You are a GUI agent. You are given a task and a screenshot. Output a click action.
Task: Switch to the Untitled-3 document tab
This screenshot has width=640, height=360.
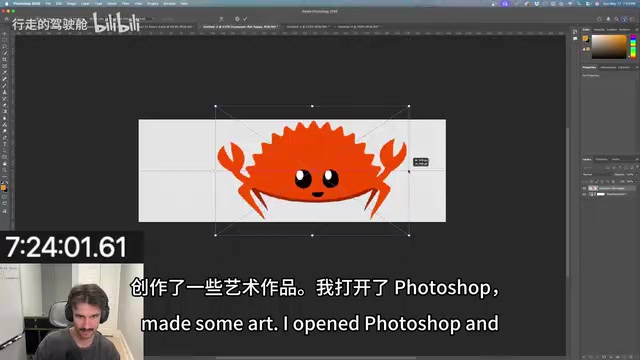tap(308, 27)
